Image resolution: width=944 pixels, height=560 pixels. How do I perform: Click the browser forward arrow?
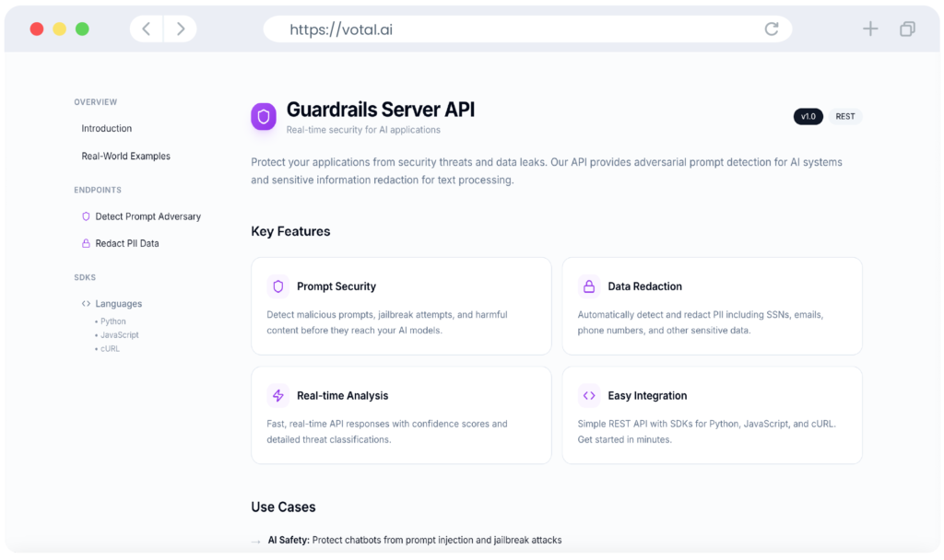click(181, 28)
